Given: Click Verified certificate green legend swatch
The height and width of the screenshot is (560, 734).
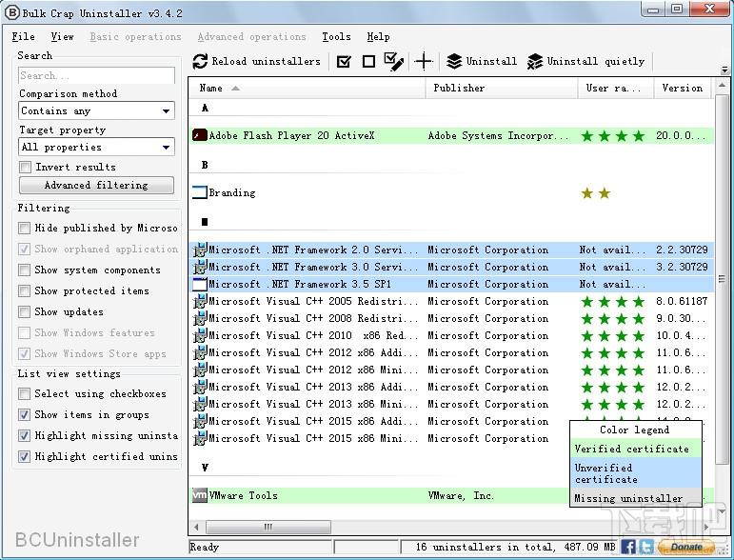Looking at the screenshot, I should (x=636, y=449).
